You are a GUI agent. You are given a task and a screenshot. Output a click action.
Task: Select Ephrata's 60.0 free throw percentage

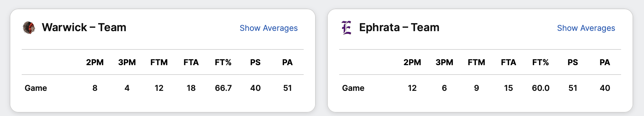pos(541,88)
